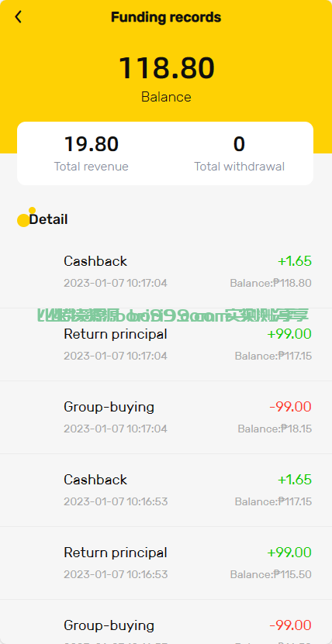Tap the -99.00 amount with balance ₱18.15
Image resolution: width=332 pixels, height=644 pixels.
[x=290, y=407]
